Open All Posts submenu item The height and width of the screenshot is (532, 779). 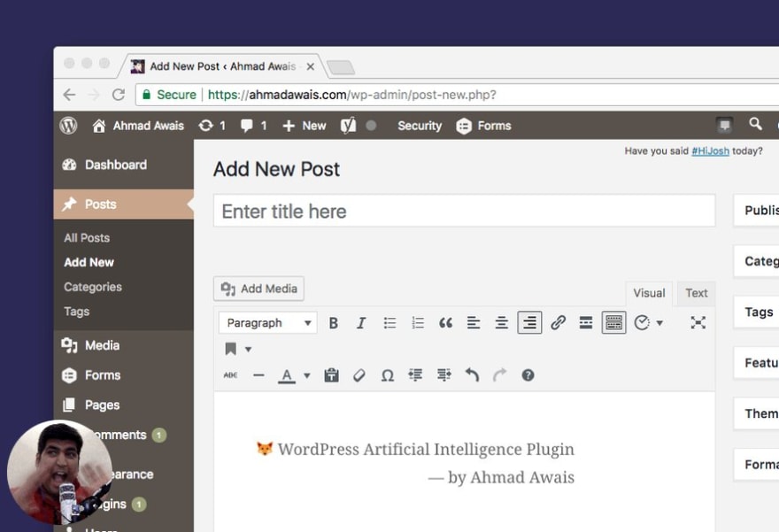[x=87, y=238]
